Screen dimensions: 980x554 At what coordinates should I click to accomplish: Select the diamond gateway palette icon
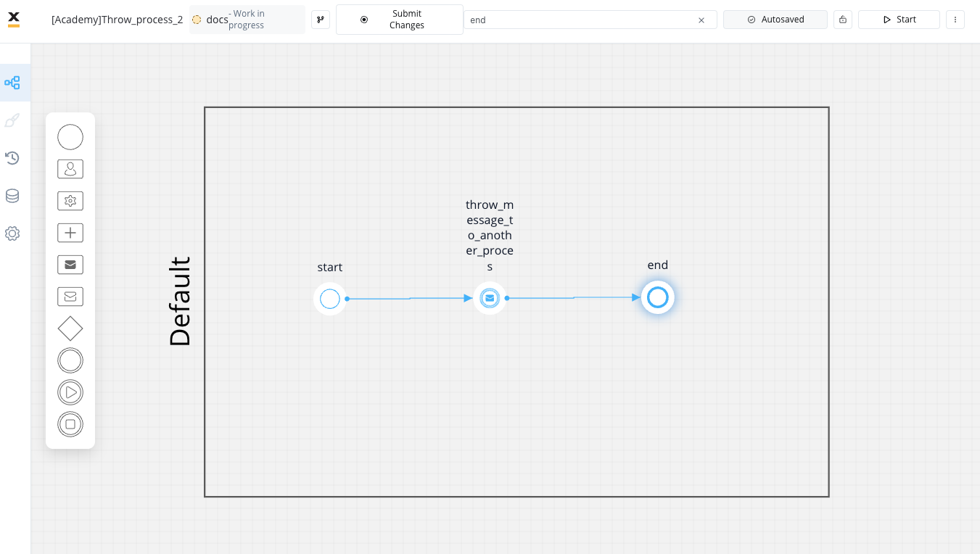70,328
